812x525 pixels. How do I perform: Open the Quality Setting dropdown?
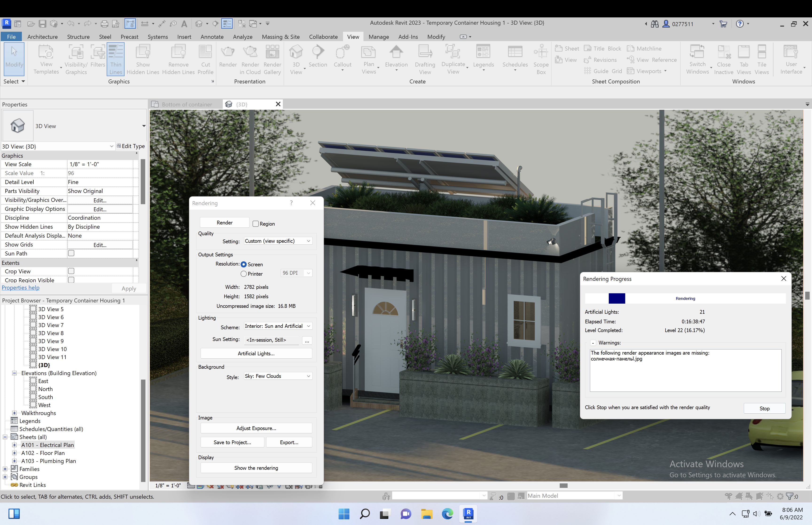(278, 241)
